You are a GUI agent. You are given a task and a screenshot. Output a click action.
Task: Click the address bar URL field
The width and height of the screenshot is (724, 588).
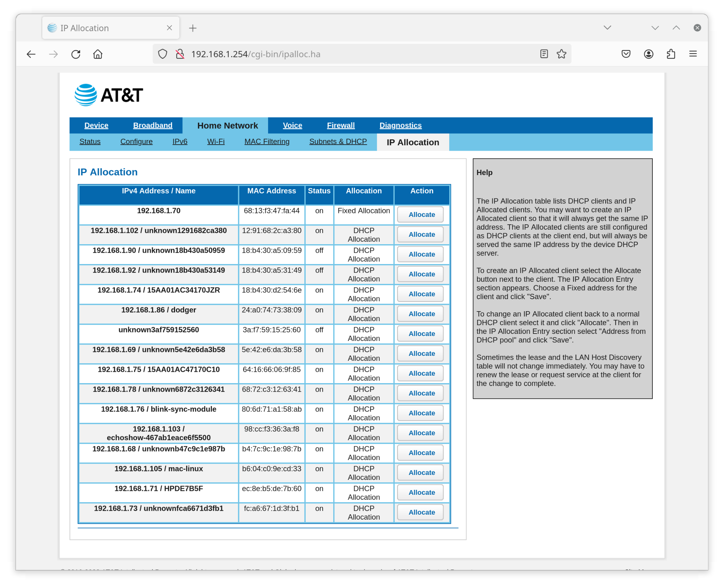click(x=362, y=54)
